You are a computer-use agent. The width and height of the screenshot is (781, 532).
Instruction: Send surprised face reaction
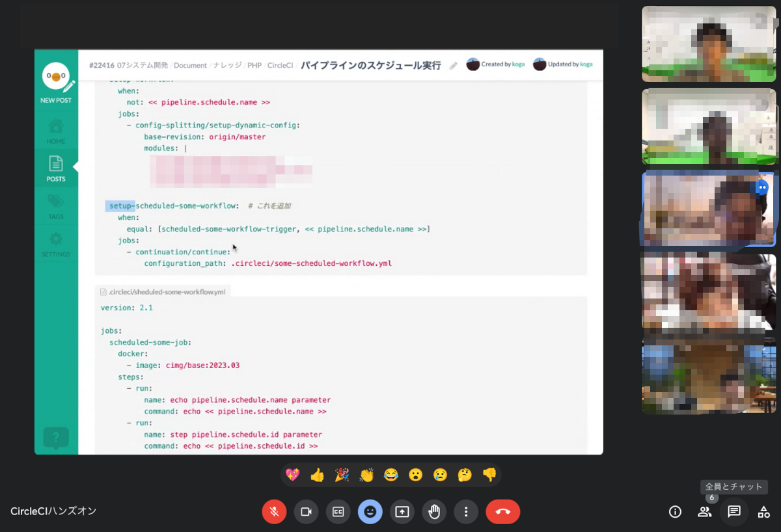pyautogui.click(x=416, y=475)
